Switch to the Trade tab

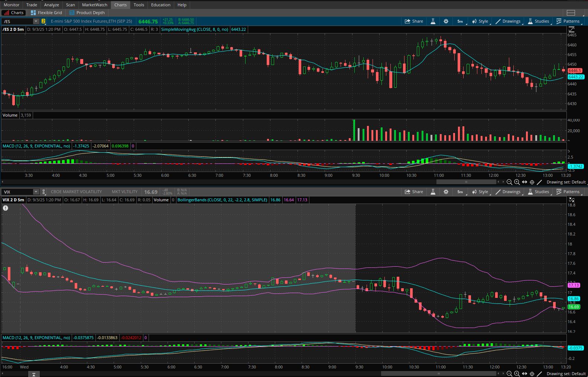click(x=32, y=5)
